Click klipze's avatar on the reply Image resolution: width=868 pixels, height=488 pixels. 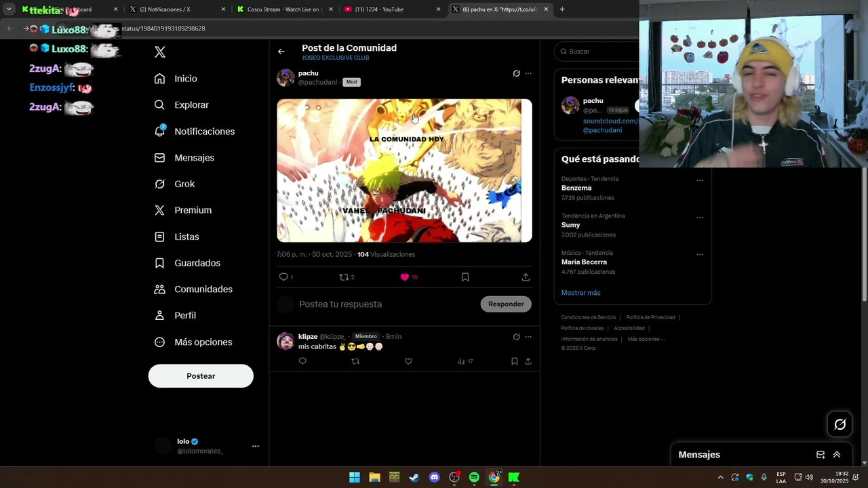[x=285, y=341]
